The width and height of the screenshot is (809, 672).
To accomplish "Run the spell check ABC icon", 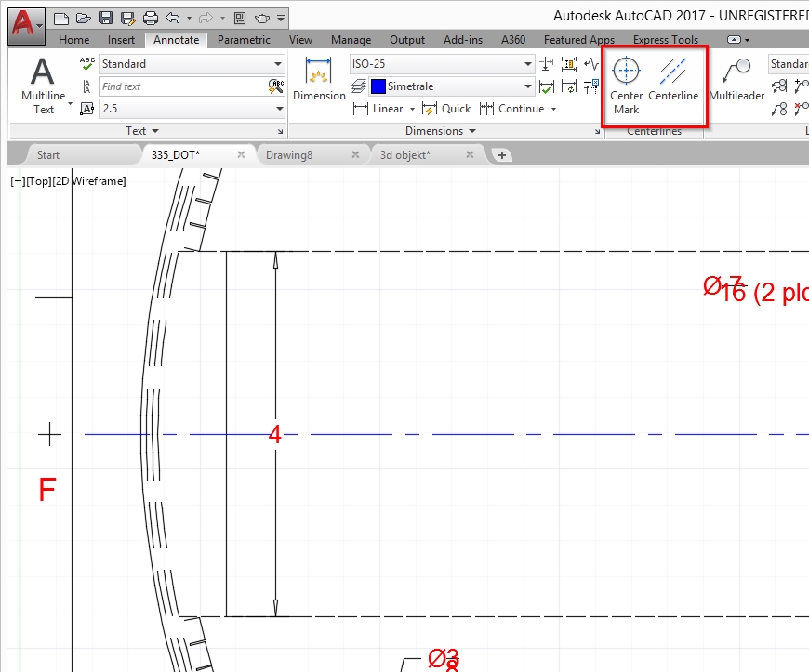I will pyautogui.click(x=87, y=63).
